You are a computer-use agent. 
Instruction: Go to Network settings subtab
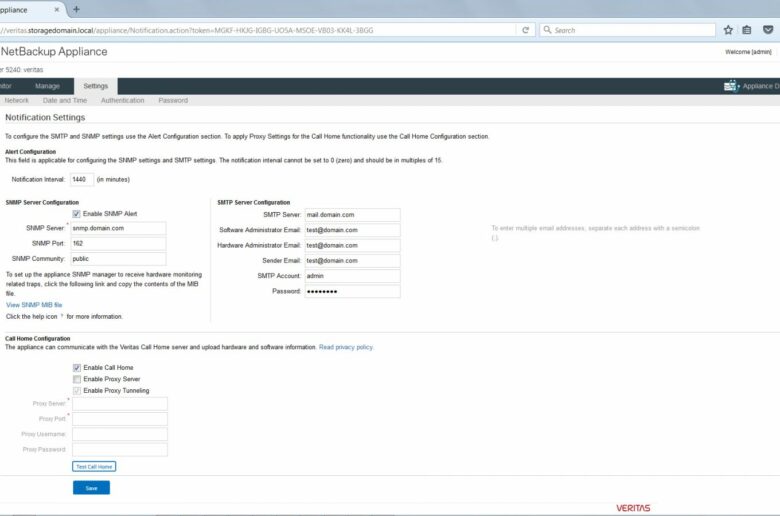[x=16, y=101]
